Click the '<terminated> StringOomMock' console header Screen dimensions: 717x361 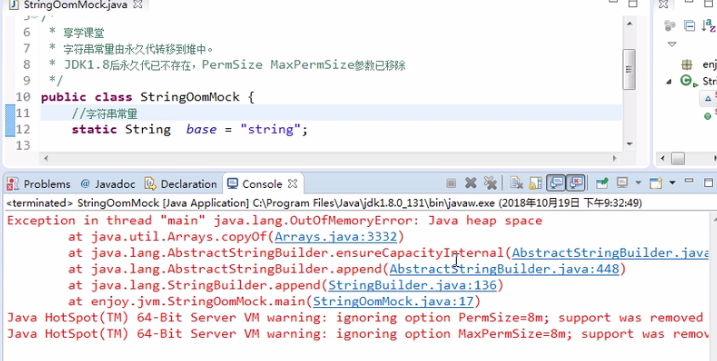click(x=324, y=203)
